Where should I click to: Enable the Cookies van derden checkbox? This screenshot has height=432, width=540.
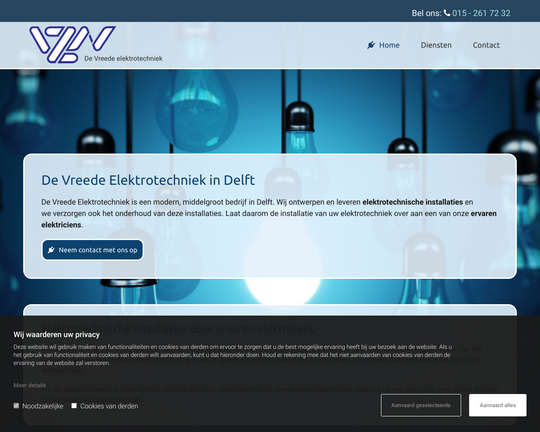[x=74, y=406]
